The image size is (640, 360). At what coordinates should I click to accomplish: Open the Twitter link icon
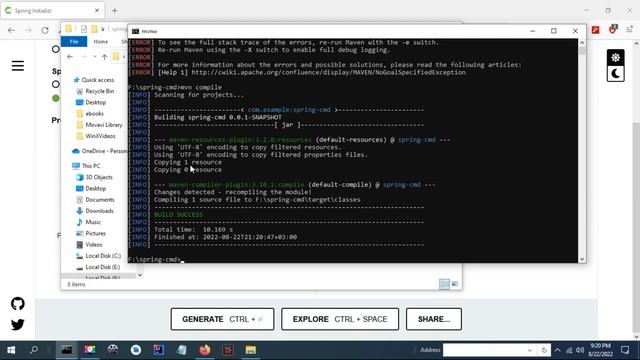click(18, 324)
